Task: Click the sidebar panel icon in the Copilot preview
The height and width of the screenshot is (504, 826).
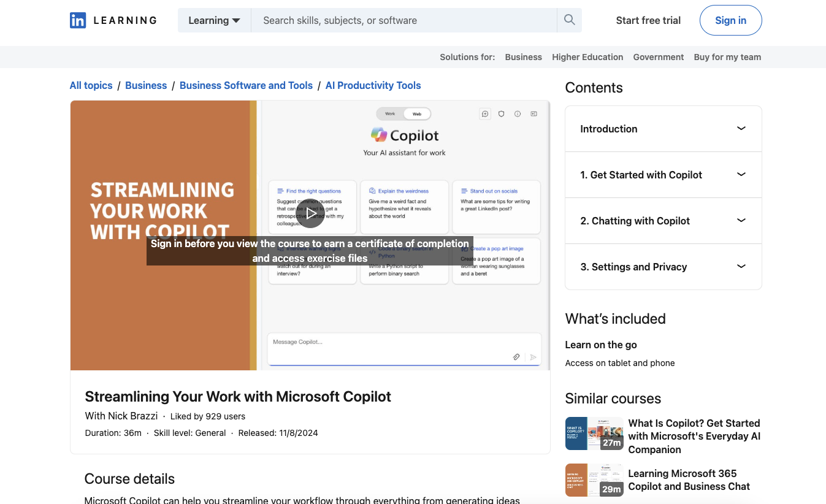Action: (533, 113)
